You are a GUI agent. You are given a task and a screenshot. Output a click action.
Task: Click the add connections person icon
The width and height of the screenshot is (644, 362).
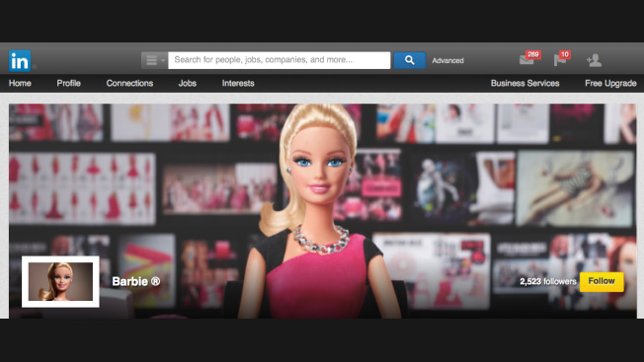594,60
